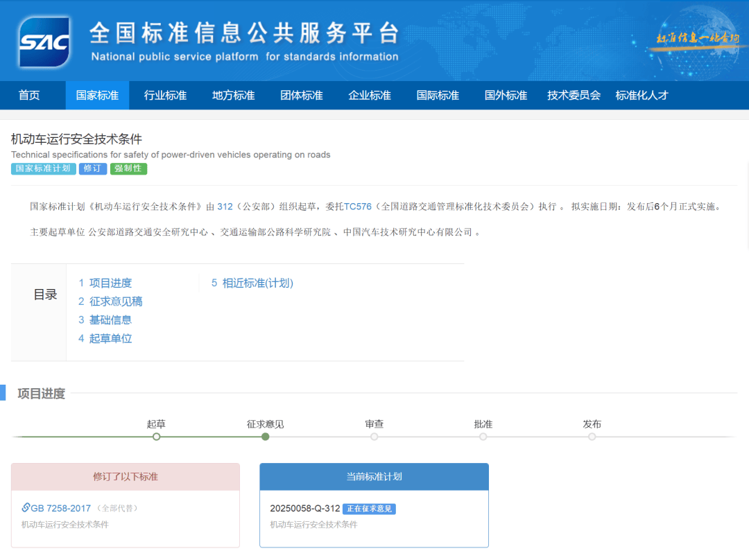
Task: Open 标准化人才 navigation item
Action: [x=642, y=96]
